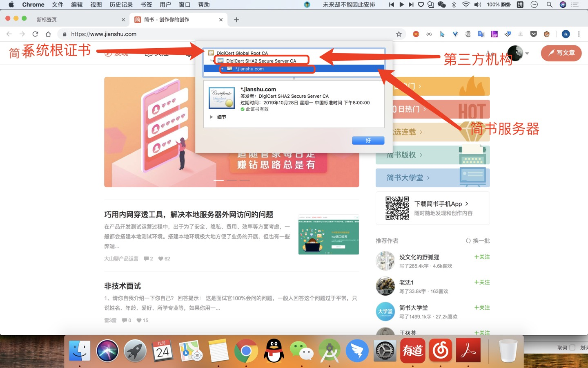
Task: Open a new tab with plus button
Action: point(236,20)
